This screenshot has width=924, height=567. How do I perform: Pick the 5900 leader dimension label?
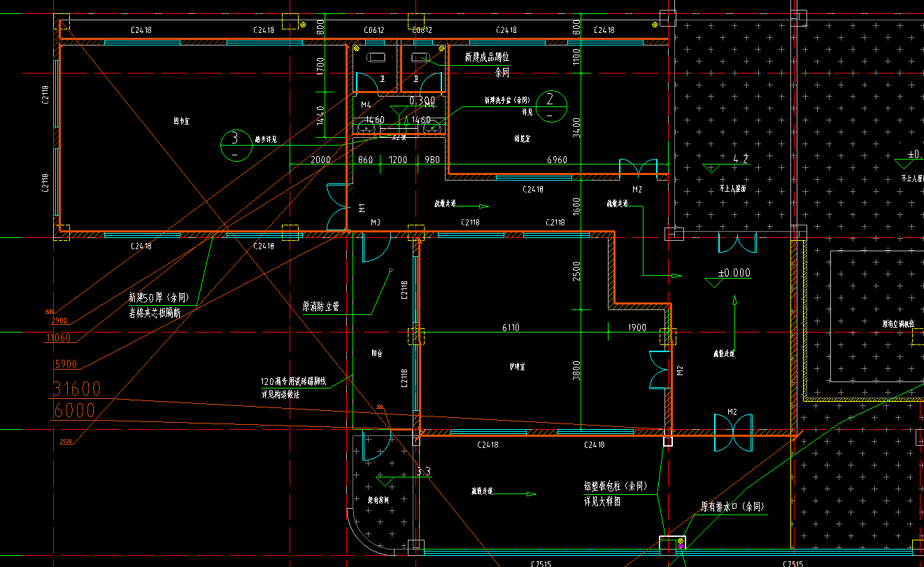pyautogui.click(x=66, y=364)
